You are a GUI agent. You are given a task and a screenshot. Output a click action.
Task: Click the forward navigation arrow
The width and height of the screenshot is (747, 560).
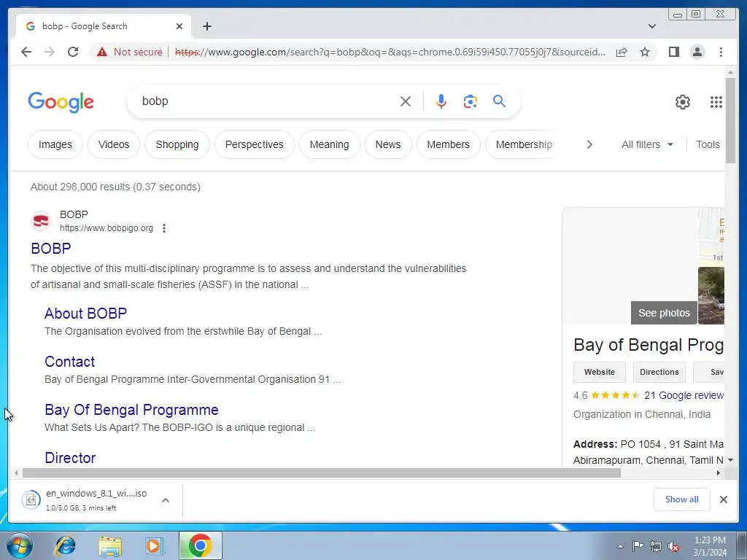[50, 52]
